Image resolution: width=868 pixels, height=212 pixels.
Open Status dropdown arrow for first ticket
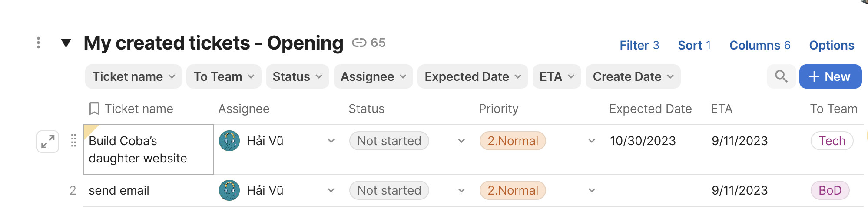(461, 141)
